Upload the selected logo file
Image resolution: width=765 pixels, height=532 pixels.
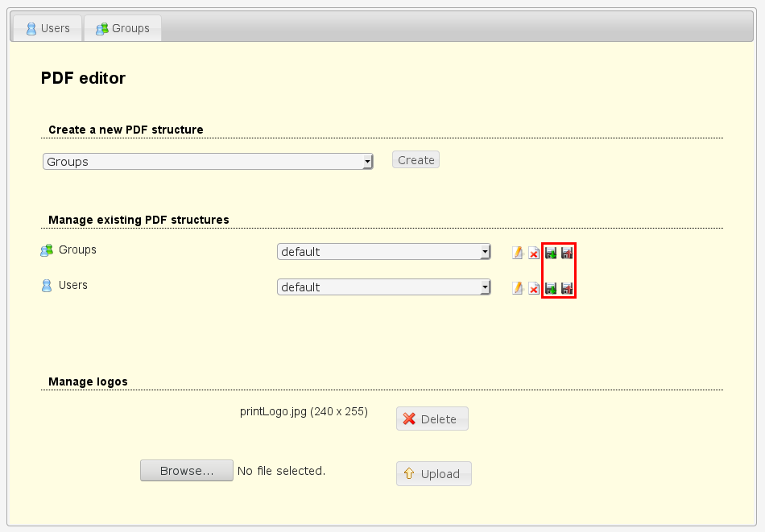tap(433, 474)
